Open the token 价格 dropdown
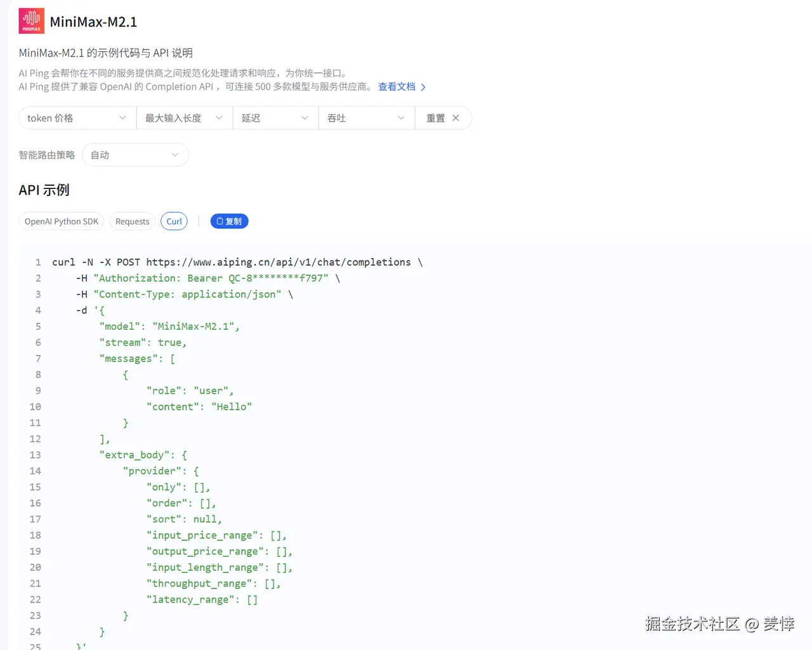 pyautogui.click(x=77, y=118)
